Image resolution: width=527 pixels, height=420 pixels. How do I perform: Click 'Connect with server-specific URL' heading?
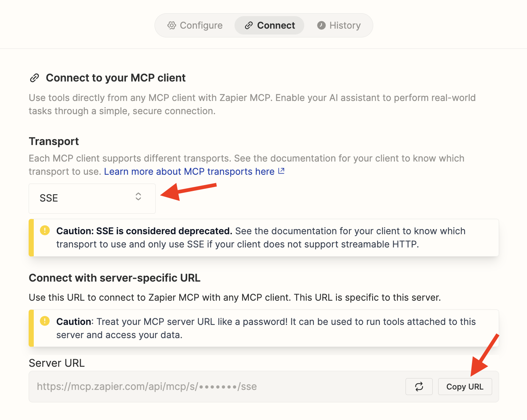tap(115, 278)
